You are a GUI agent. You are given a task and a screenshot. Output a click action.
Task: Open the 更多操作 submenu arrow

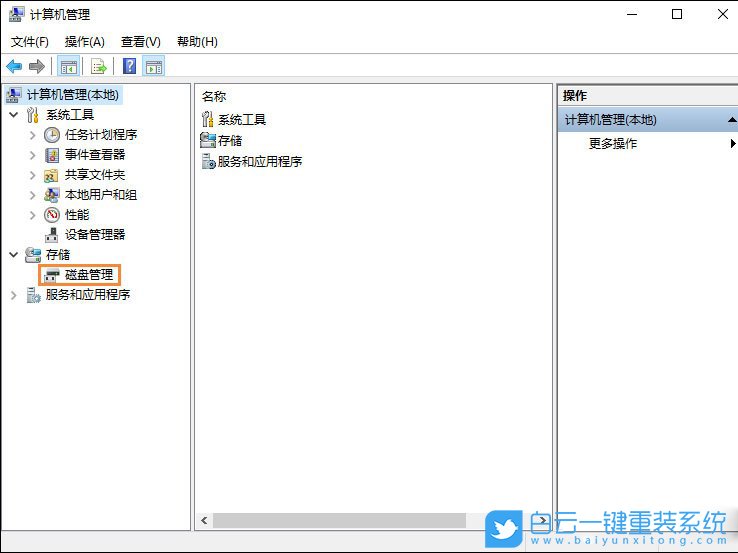733,144
